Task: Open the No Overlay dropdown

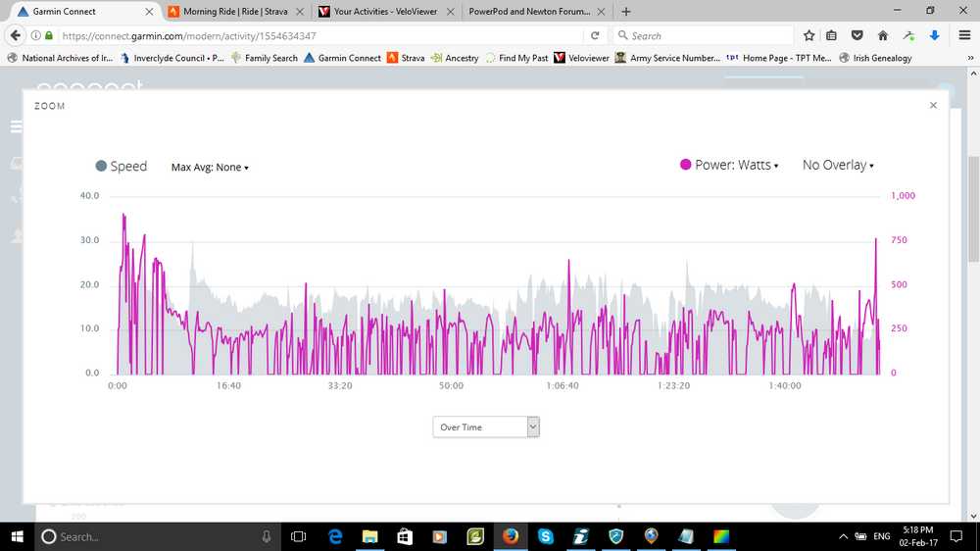Action: pos(838,165)
